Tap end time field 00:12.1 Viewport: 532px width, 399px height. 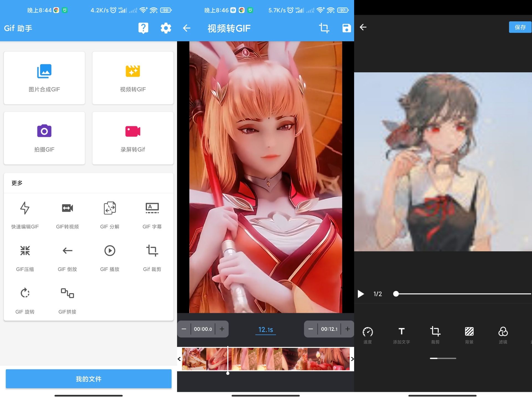tap(329, 329)
